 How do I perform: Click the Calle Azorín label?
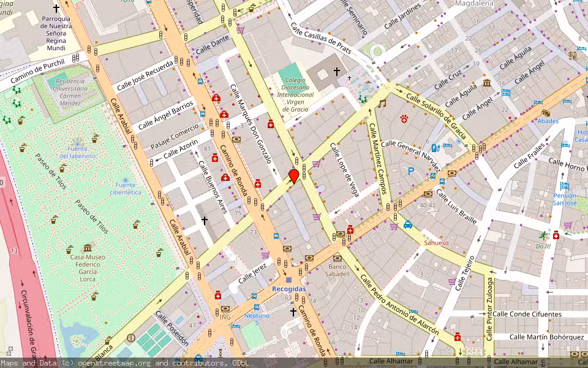pyautogui.click(x=180, y=149)
